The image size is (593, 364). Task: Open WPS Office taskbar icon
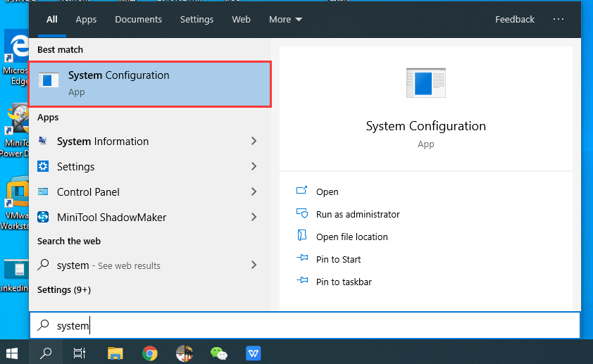[x=254, y=353]
